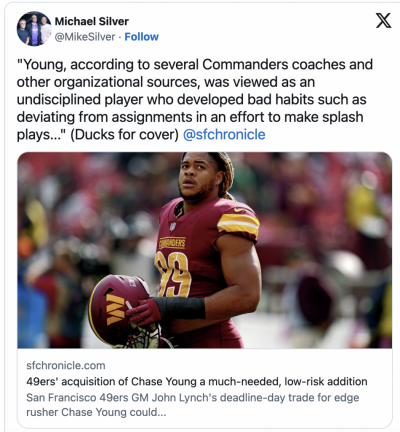Viewport: 400px width, 432px height.
Task: Click the Nike swoosh on the jersey sleeve
Action: [x=239, y=210]
